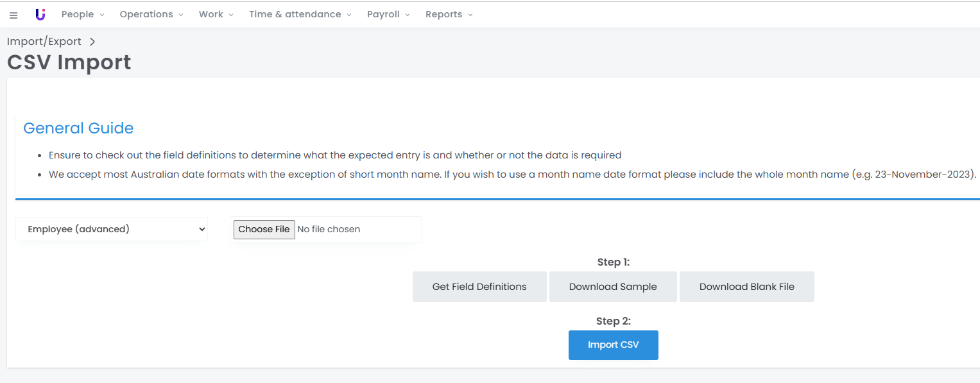Click the chevron next to Reports
The height and width of the screenshot is (383, 980).
click(x=470, y=15)
